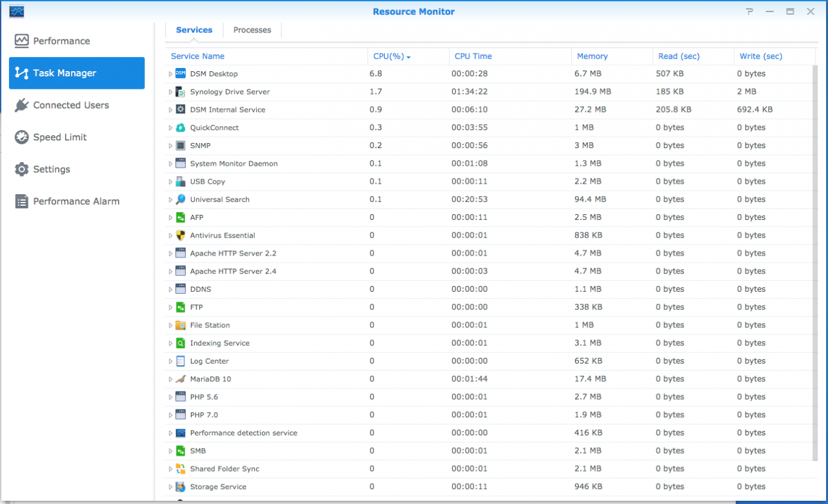Select the Services tab
Screen dimensions: 828x504
[193, 30]
